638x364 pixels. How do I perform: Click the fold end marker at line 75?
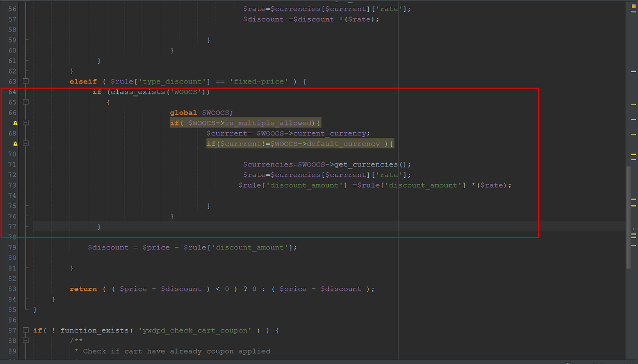click(25, 206)
